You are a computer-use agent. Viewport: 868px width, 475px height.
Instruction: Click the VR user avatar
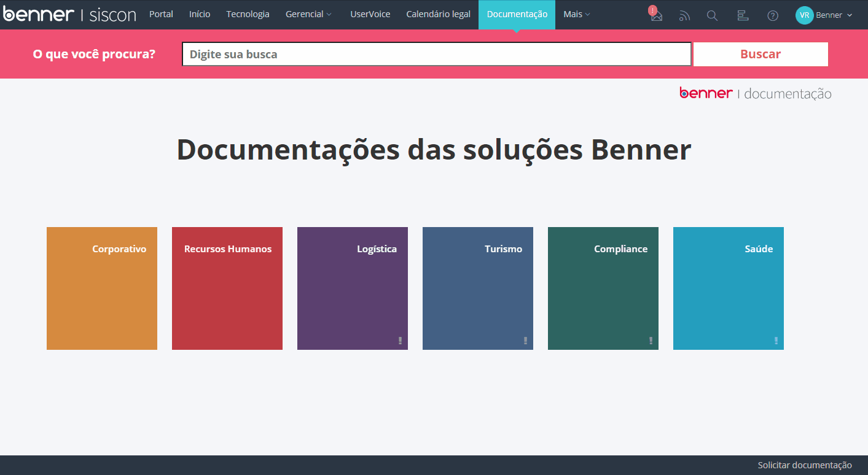804,15
